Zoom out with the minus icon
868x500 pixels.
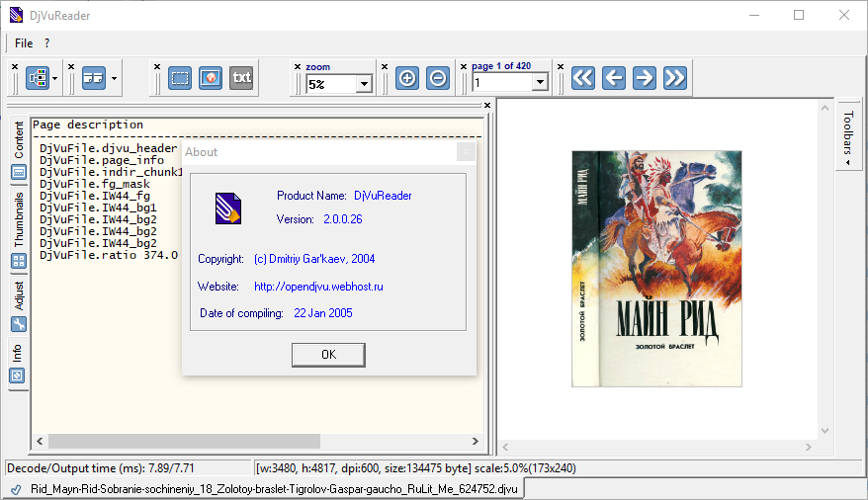pyautogui.click(x=437, y=78)
